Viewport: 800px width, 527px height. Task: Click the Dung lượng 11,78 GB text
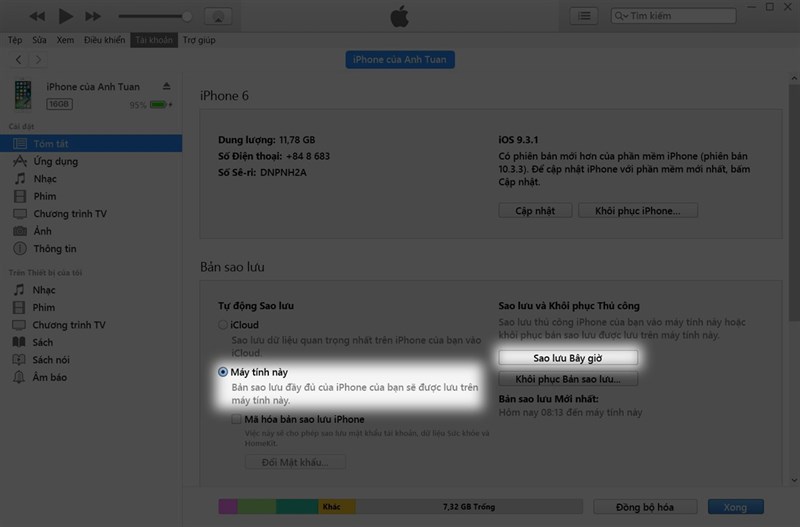pyautogui.click(x=266, y=140)
